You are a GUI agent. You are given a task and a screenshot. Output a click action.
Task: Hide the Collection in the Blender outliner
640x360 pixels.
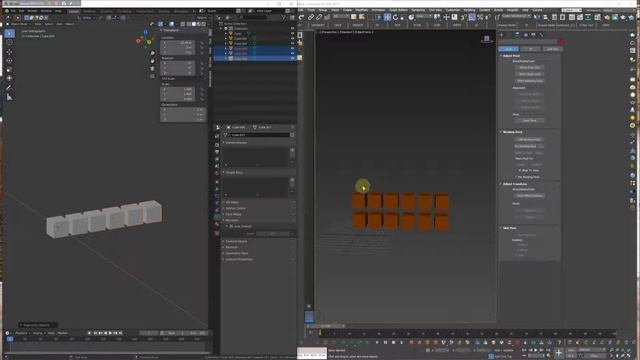[x=293, y=29]
